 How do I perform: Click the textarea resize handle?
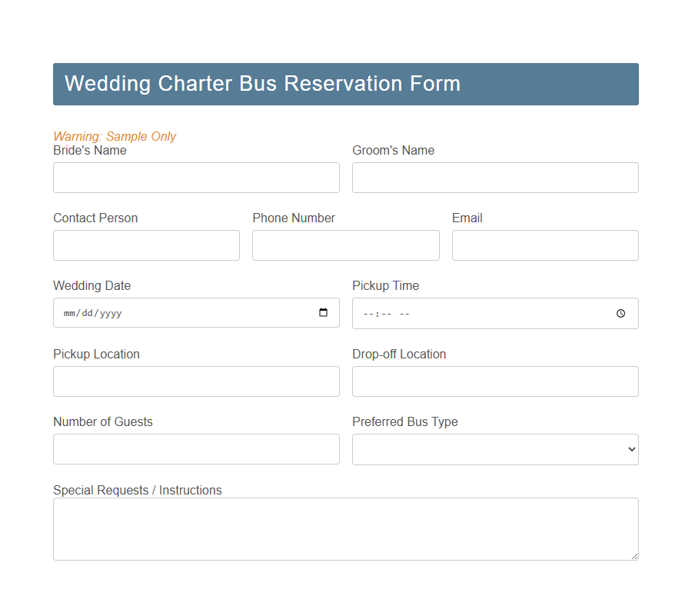tap(635, 557)
